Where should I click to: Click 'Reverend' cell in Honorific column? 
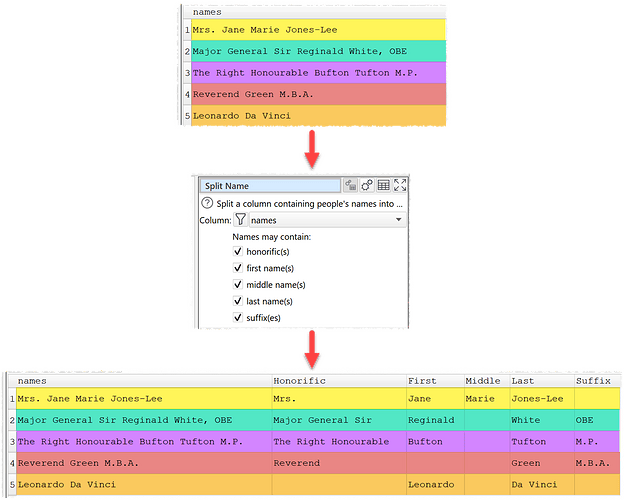click(x=339, y=463)
